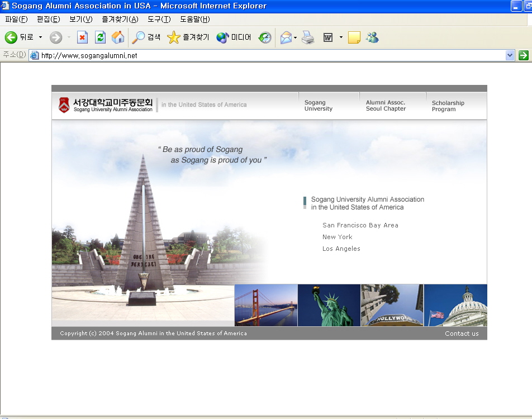Expand the Back button history dropdown arrow
The image size is (532, 419).
coord(40,37)
